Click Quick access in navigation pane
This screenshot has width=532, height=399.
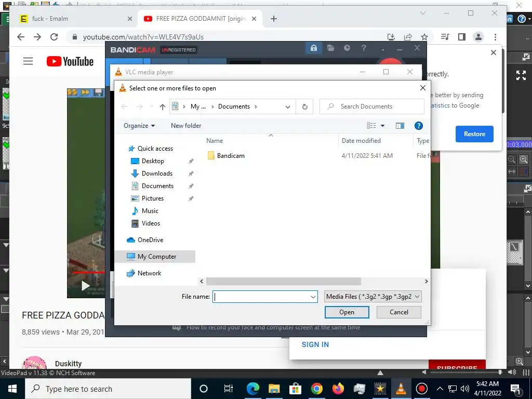click(155, 148)
